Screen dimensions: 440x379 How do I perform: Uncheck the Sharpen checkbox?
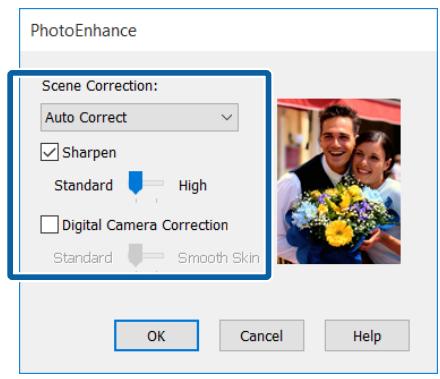click(49, 152)
